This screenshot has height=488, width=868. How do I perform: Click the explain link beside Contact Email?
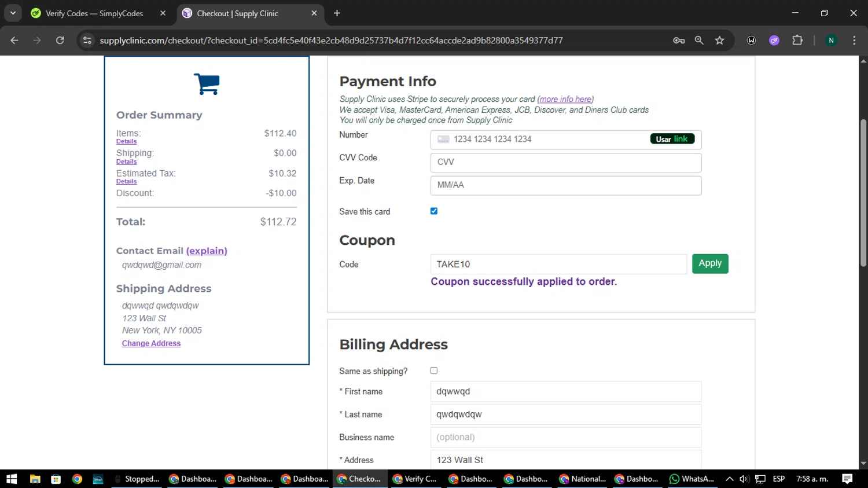(207, 251)
